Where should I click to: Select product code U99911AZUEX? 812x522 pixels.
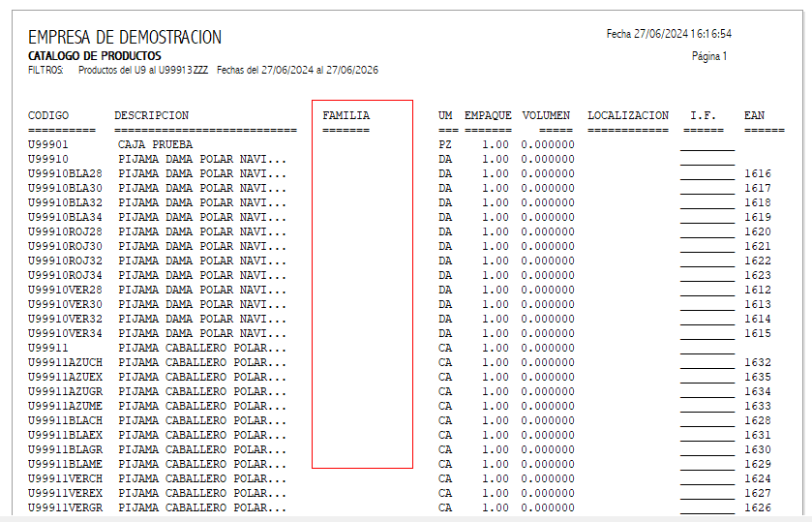tap(65, 377)
